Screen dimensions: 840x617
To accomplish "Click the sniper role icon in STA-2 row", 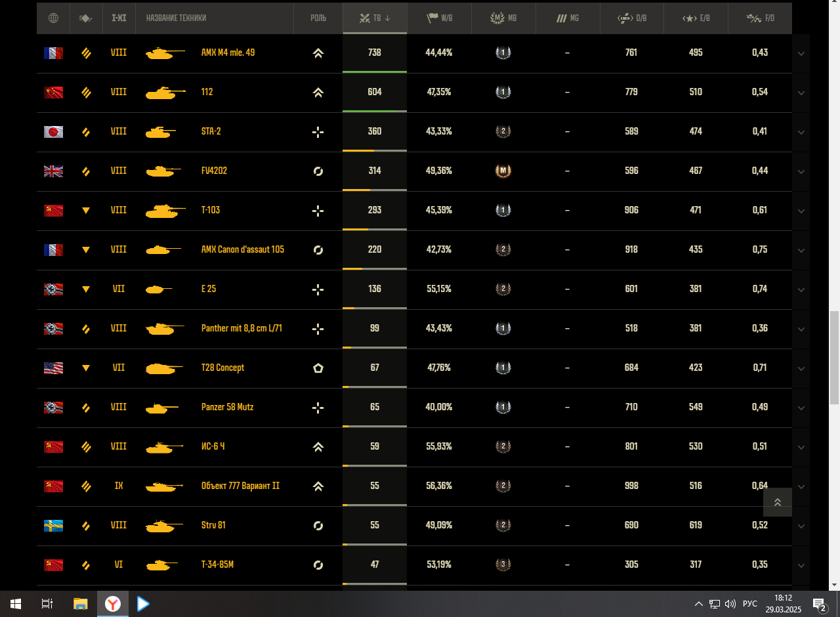I will pos(318,132).
